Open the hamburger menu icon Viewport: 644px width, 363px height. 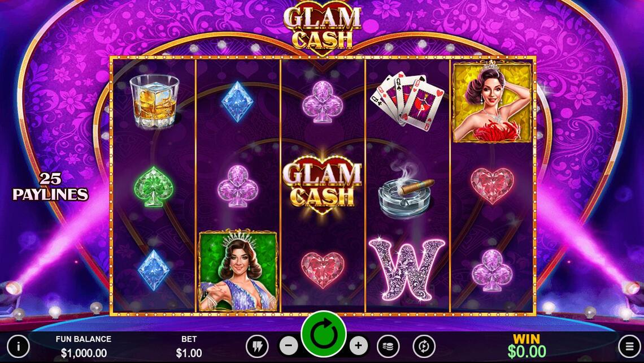click(629, 347)
